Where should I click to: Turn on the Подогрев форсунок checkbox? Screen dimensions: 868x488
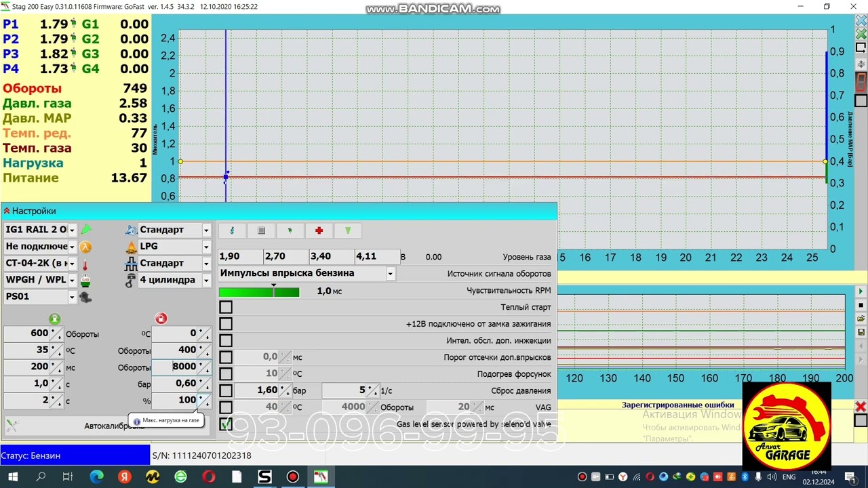(x=226, y=373)
